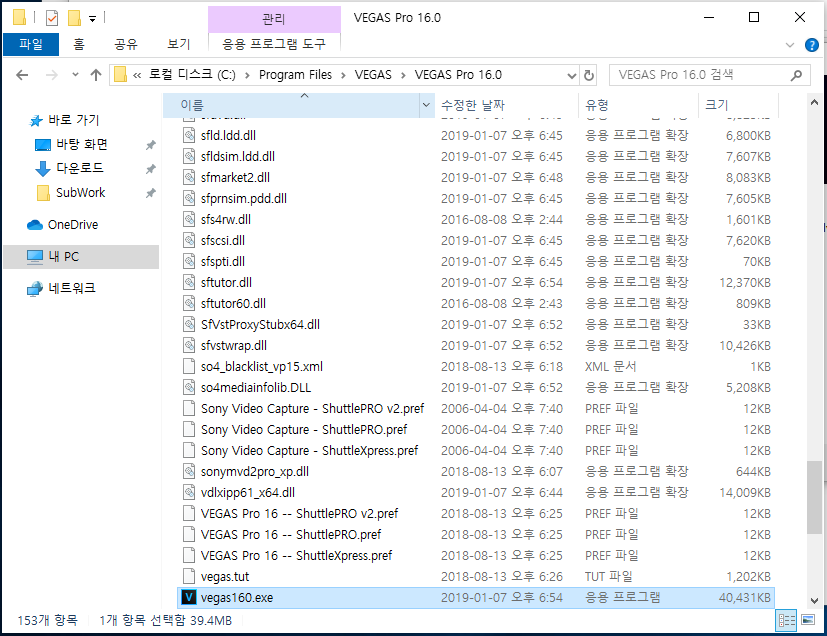Click the sfmarket2.dll file icon
This screenshot has width=827, height=636.
coord(189,178)
